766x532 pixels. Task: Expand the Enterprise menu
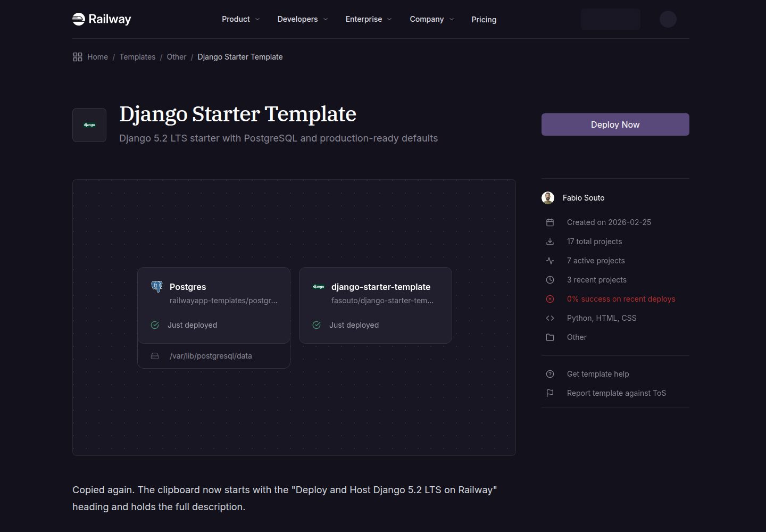[369, 19]
